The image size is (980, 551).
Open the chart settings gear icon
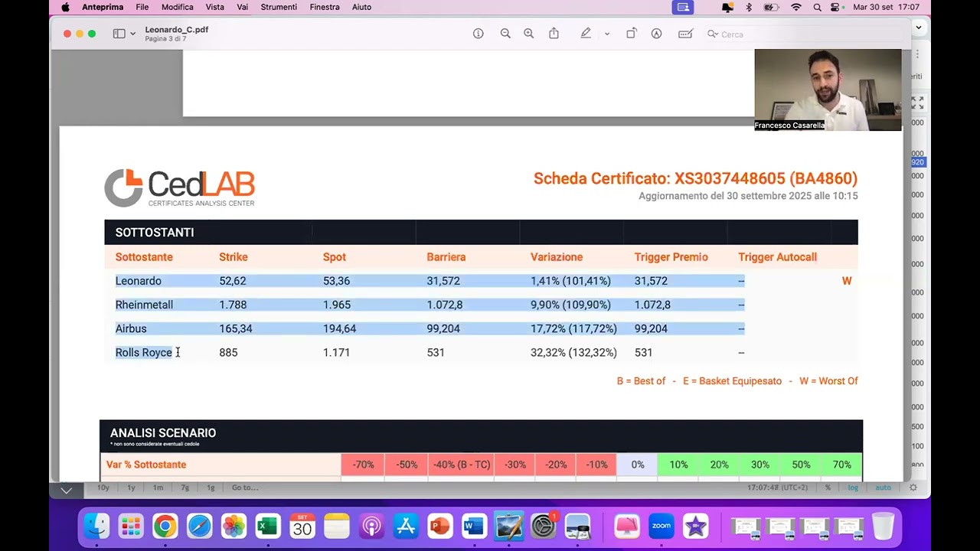(913, 487)
